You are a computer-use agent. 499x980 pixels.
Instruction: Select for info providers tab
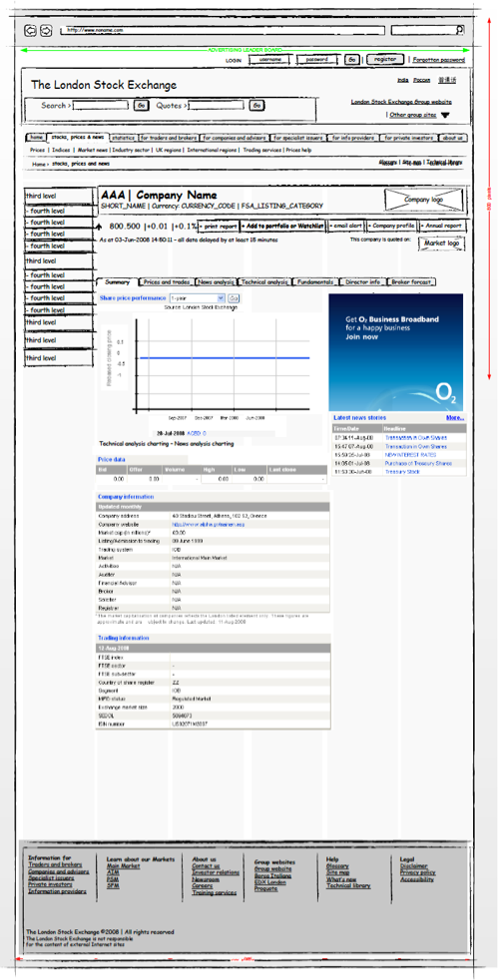(x=352, y=138)
